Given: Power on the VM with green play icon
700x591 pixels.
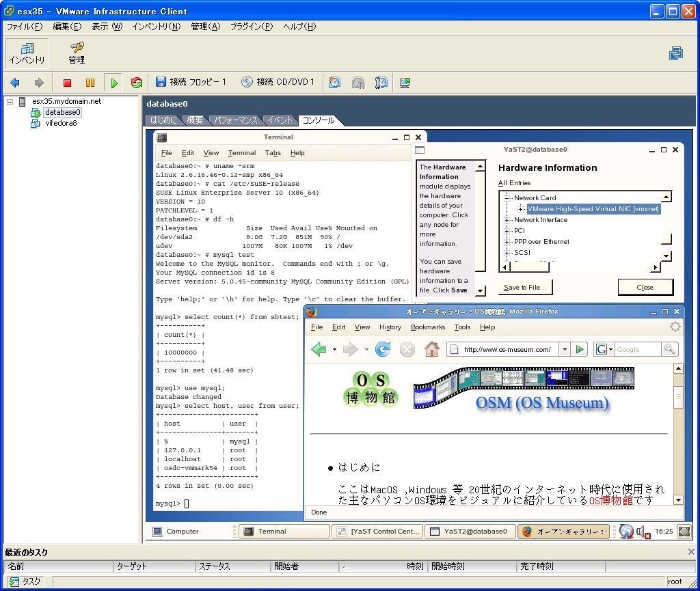Looking at the screenshot, I should 114,83.
